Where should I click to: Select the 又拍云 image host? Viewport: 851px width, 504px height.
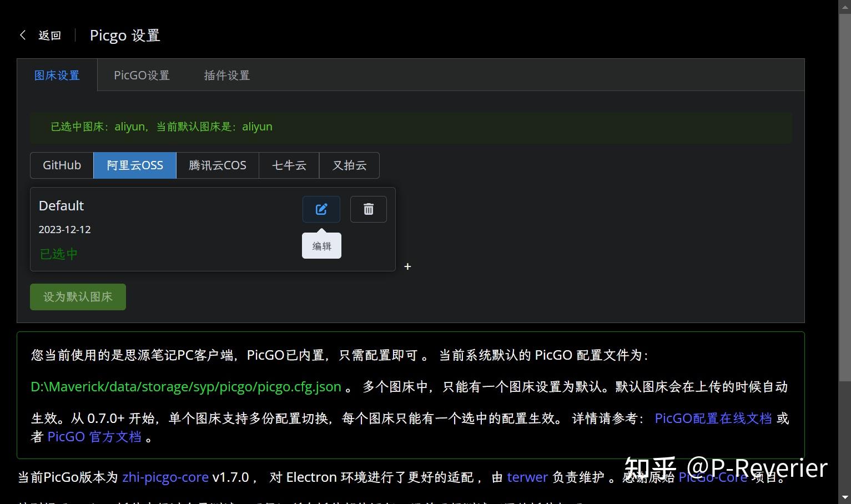coord(349,165)
